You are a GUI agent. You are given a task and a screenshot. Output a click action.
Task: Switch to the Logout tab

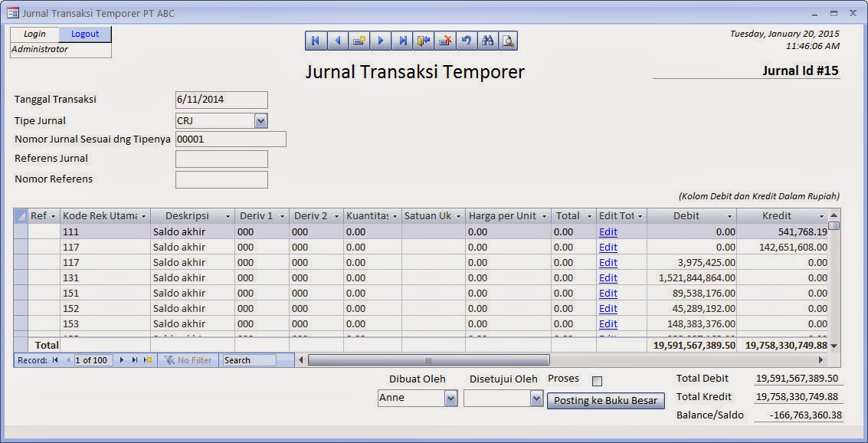click(x=84, y=34)
